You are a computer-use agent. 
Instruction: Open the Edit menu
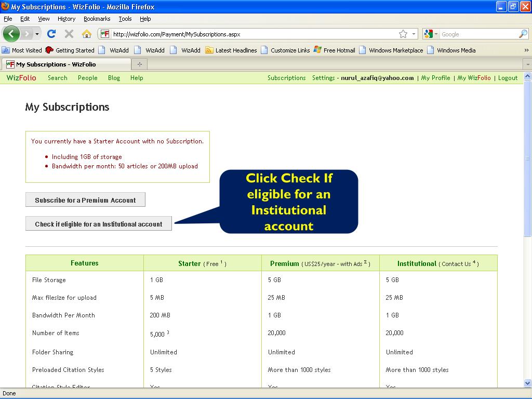point(25,19)
